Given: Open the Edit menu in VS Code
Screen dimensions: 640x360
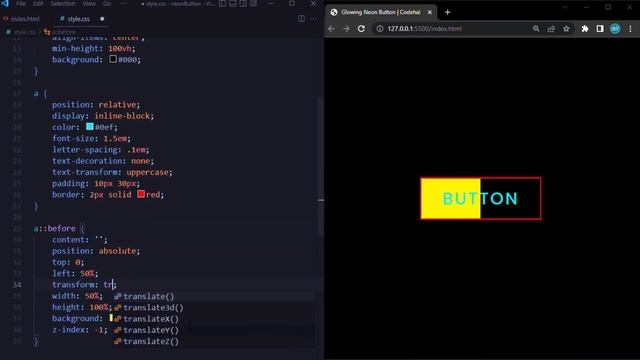Looking at the screenshot, I should point(38,4).
